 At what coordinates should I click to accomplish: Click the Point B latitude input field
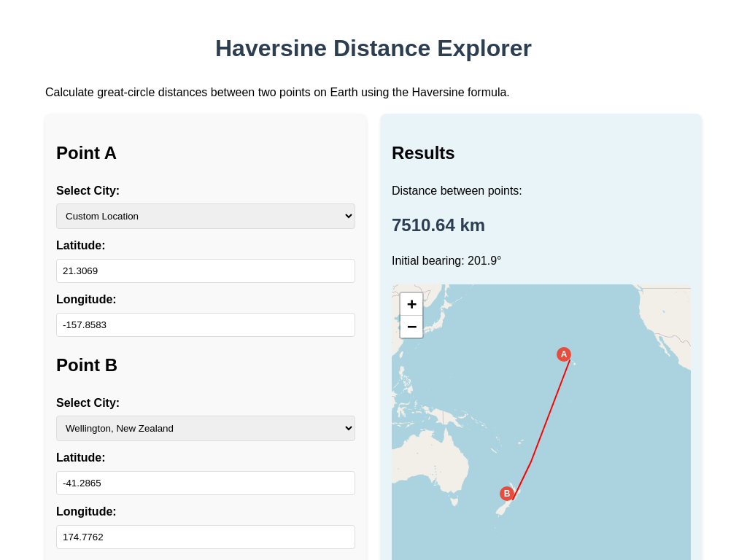pyautogui.click(x=205, y=483)
